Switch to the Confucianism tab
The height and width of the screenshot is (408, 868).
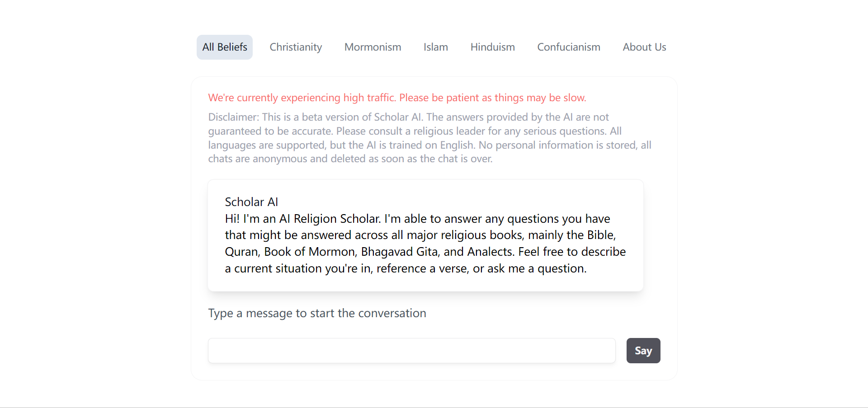[x=569, y=47]
